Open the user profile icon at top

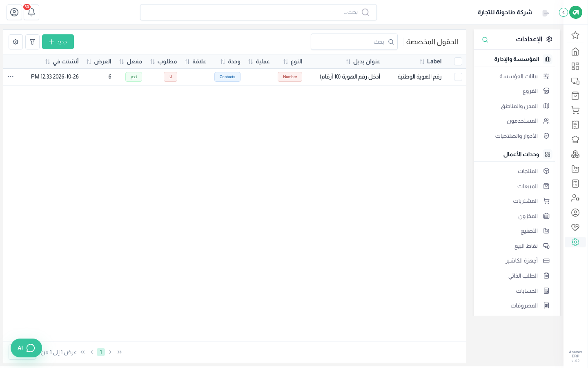[x=14, y=12]
